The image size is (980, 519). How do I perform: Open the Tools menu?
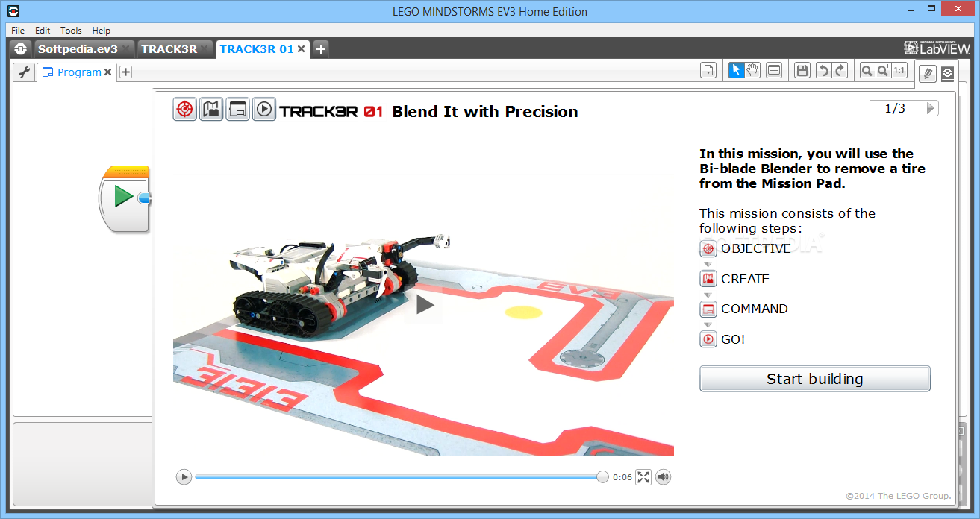[x=71, y=30]
